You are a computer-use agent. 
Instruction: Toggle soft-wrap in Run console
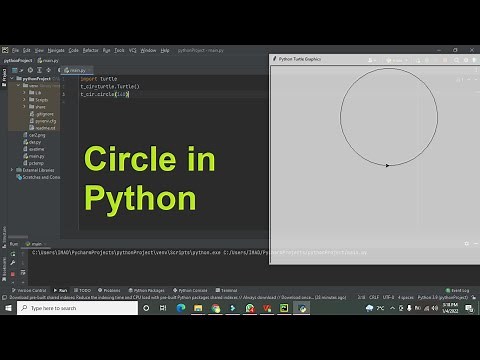[23, 273]
